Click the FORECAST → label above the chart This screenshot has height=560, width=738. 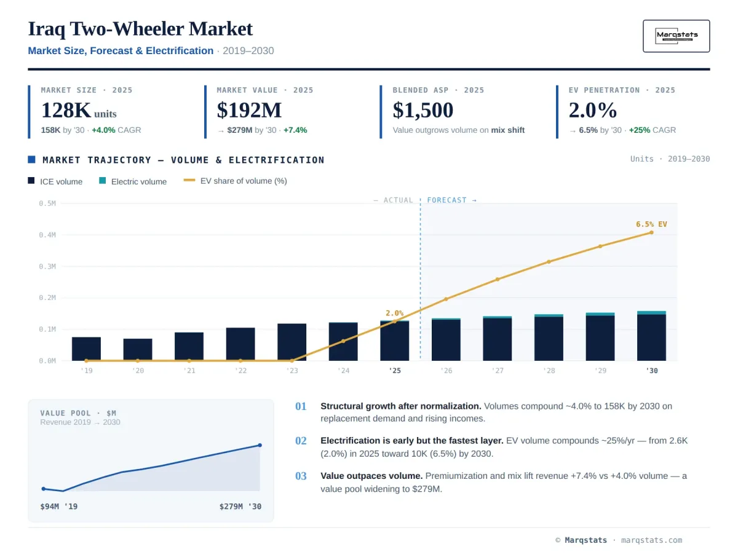451,200
